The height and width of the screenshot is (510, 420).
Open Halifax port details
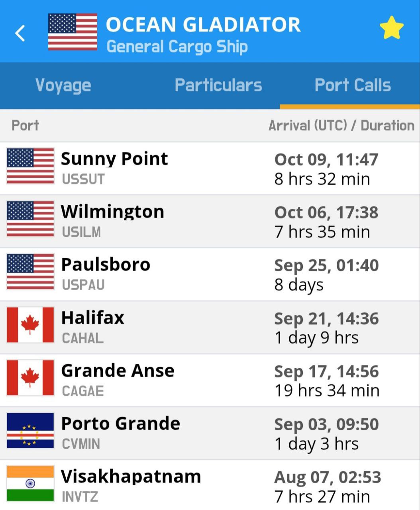[x=92, y=318]
